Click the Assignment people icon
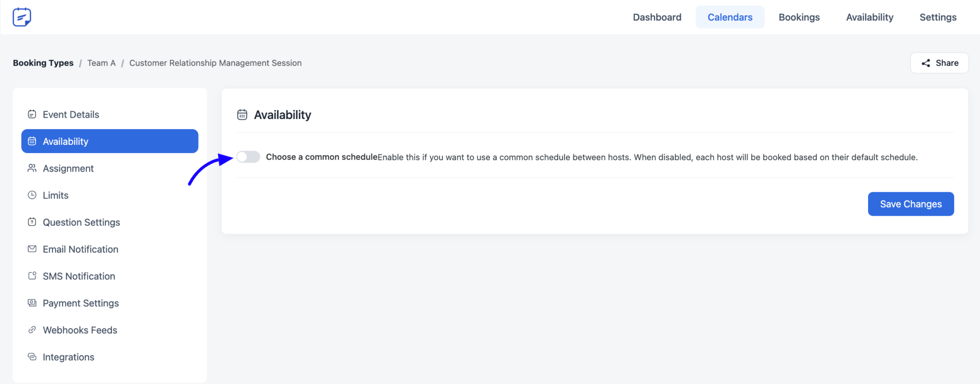The image size is (980, 384). (x=32, y=168)
